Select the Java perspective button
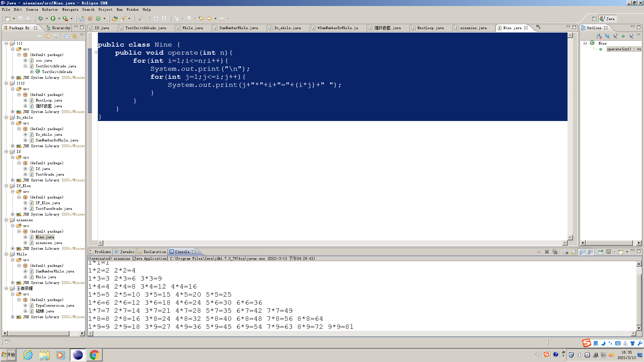The width and height of the screenshot is (644, 362). point(607,19)
